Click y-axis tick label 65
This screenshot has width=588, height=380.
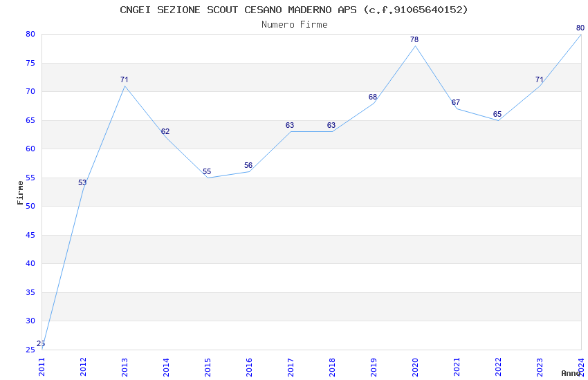coord(30,120)
